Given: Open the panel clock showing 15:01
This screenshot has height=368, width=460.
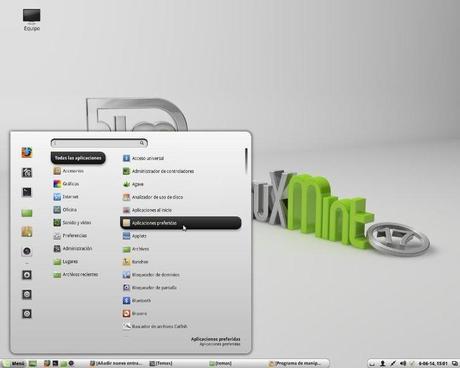Looking at the screenshot, I should click(x=433, y=363).
